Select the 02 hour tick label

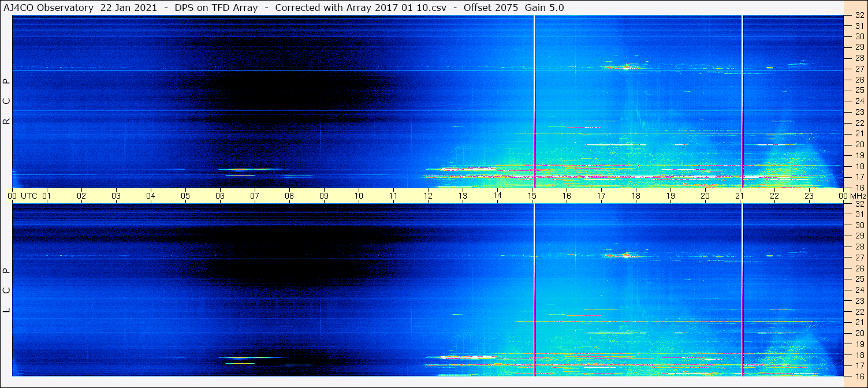81,196
